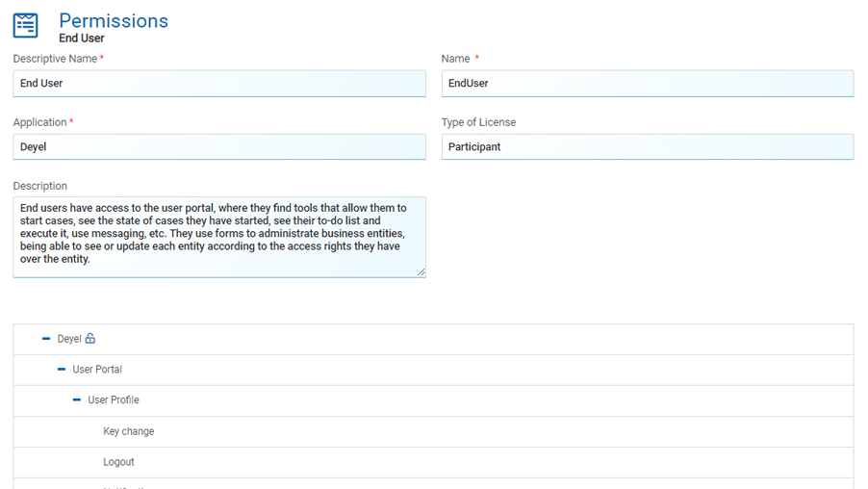Click the lock icon next to Deyel
Image resolution: width=868 pixels, height=489 pixels.
[x=90, y=339]
